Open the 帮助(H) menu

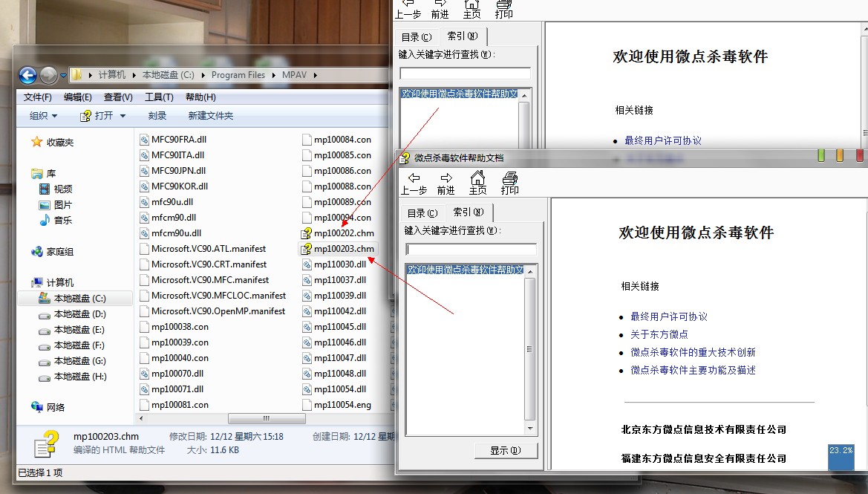coord(200,97)
